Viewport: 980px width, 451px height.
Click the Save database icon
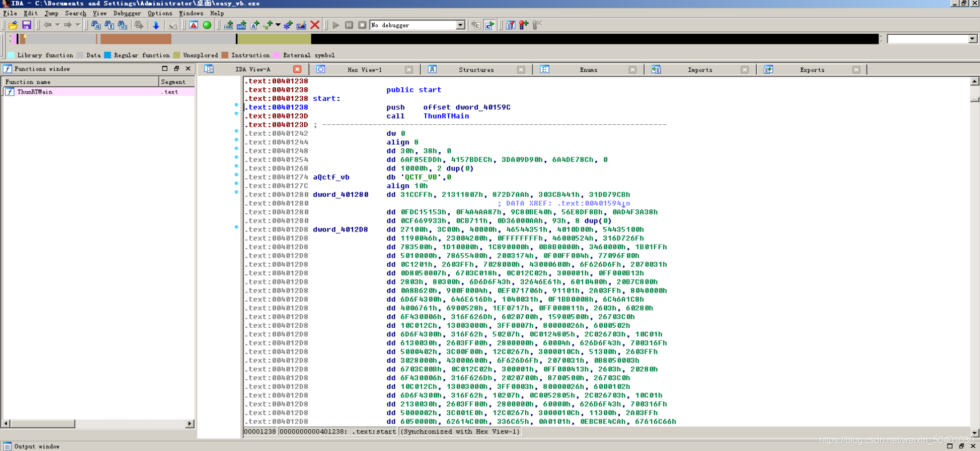pyautogui.click(x=26, y=25)
